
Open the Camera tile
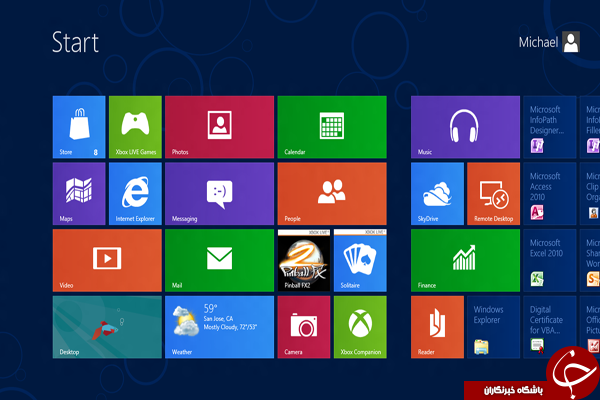tap(304, 327)
